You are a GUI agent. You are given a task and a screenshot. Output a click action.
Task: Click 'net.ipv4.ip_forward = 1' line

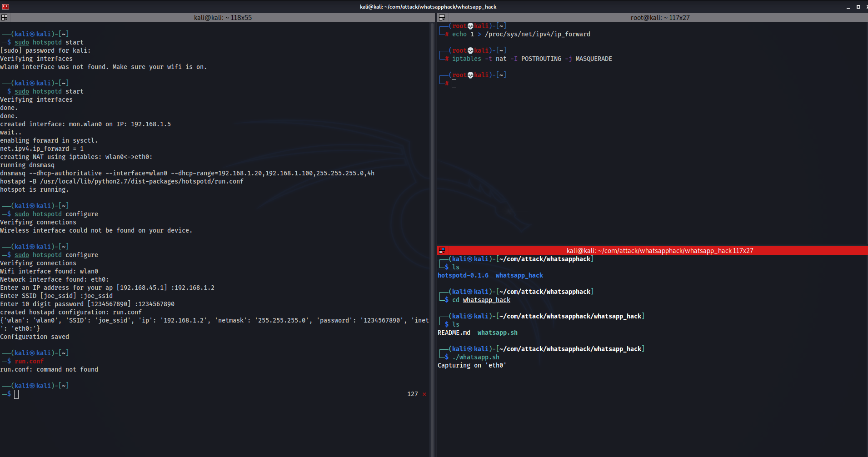42,149
